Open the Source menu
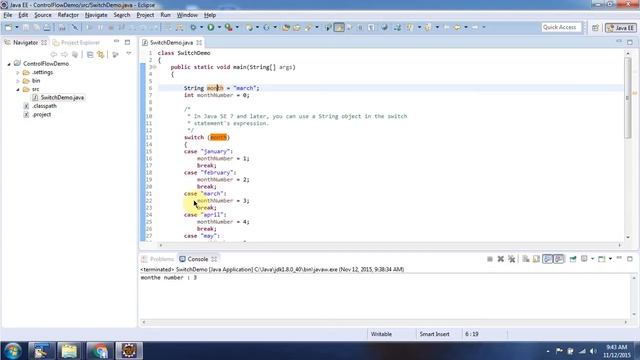This screenshot has width=640, height=360. (42, 15)
